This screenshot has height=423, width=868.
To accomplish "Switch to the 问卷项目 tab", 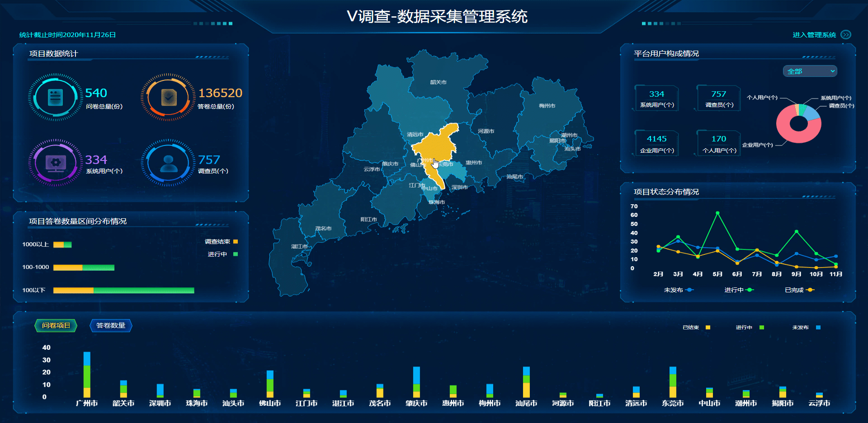I will point(56,325).
